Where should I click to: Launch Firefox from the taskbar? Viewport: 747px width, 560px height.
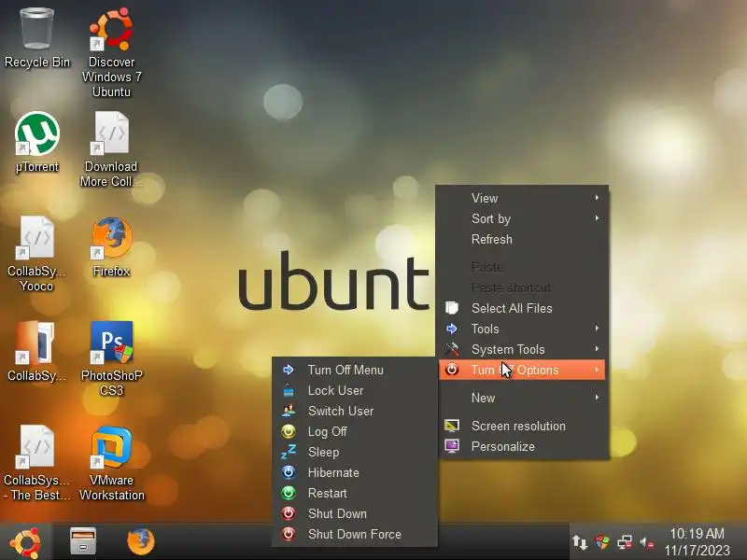[141, 541]
